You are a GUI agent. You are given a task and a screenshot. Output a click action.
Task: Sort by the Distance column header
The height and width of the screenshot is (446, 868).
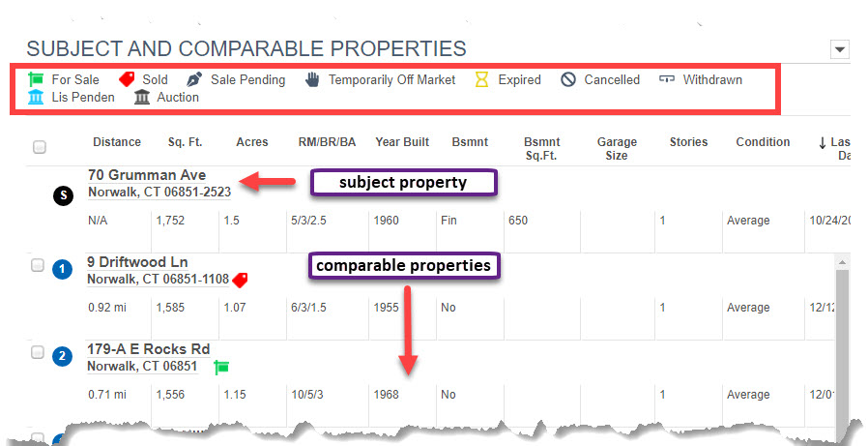(117, 142)
